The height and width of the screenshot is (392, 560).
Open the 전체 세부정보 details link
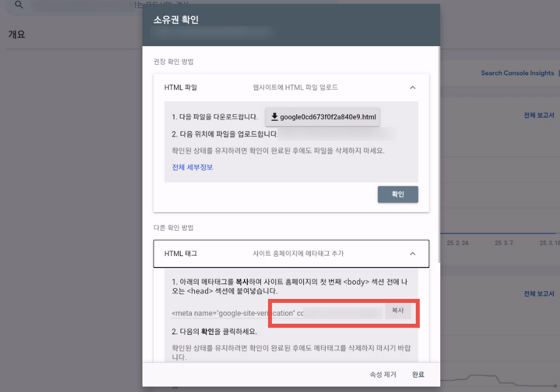point(192,167)
